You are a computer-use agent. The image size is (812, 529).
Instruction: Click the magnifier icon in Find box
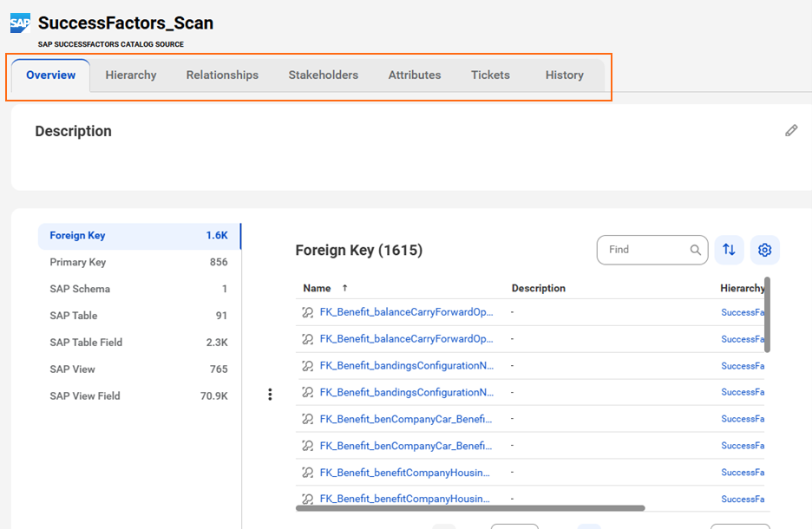pyautogui.click(x=695, y=250)
